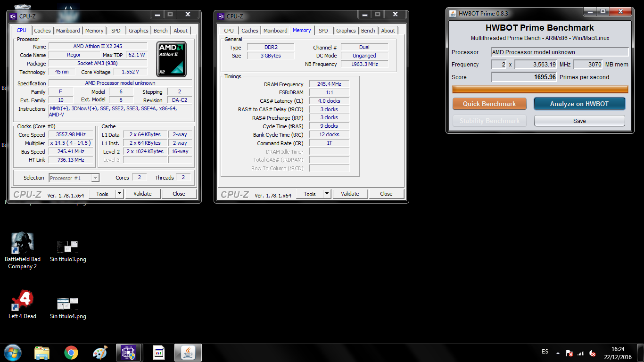
Task: Click Close button in the Memory-tab window
Action: click(x=387, y=194)
